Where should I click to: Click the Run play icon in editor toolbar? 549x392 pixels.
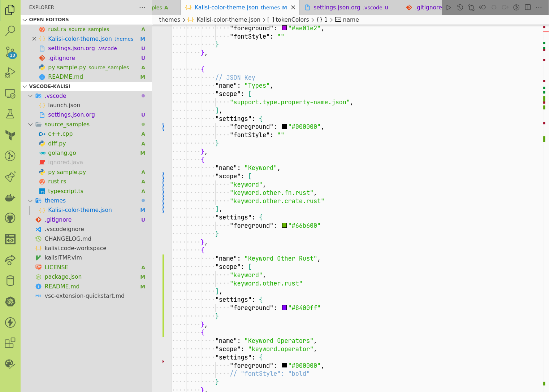pyautogui.click(x=449, y=7)
